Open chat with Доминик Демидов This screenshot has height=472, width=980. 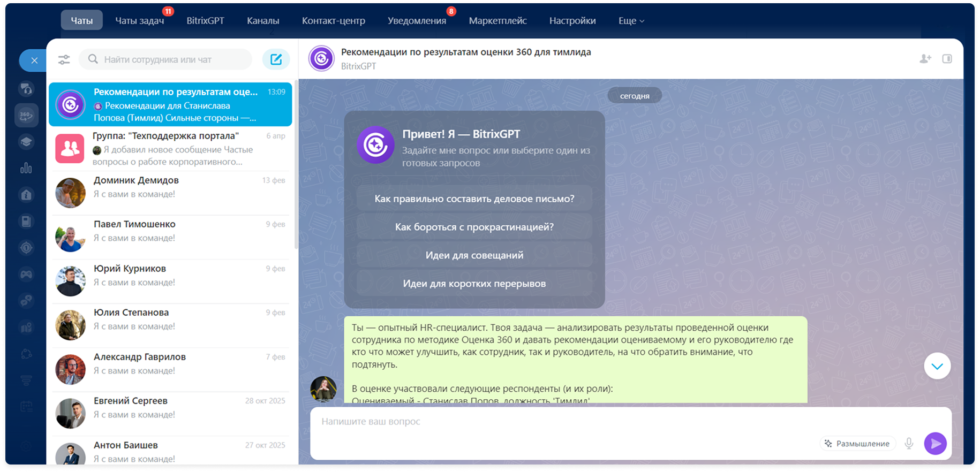coord(170,193)
